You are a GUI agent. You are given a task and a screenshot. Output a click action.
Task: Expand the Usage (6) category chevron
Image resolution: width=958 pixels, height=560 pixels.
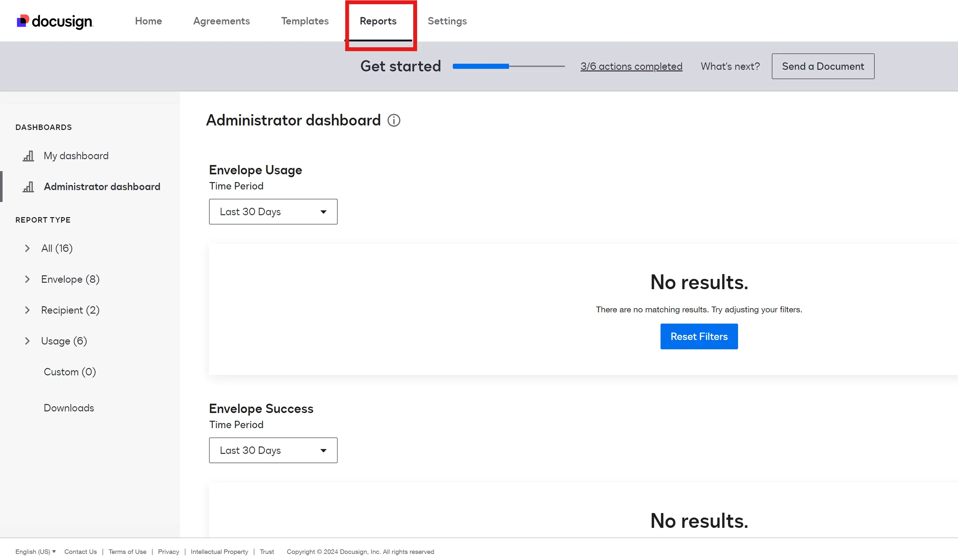pos(27,341)
